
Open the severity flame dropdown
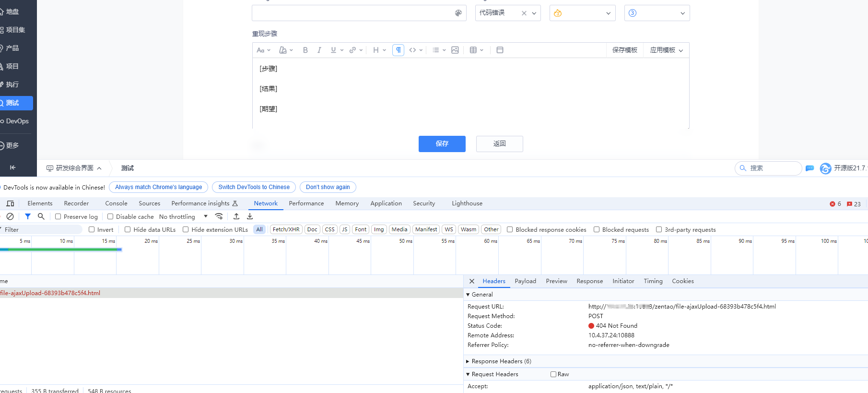582,13
